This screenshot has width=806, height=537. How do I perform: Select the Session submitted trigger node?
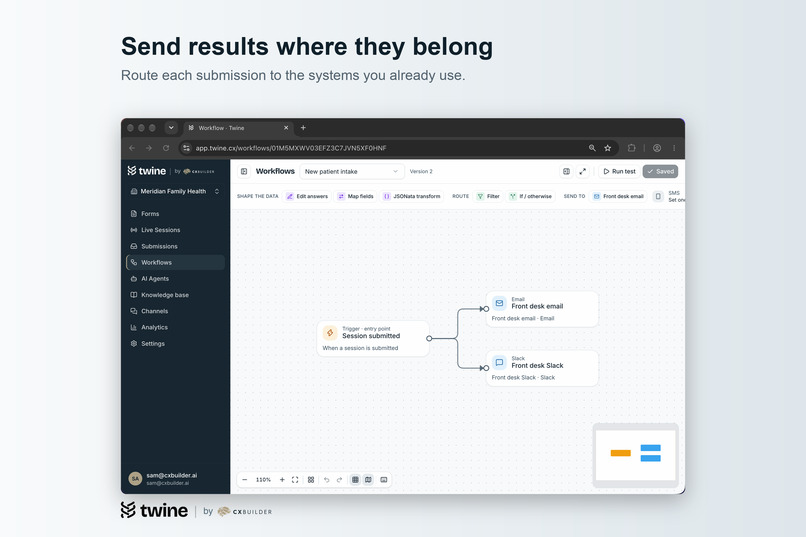373,339
